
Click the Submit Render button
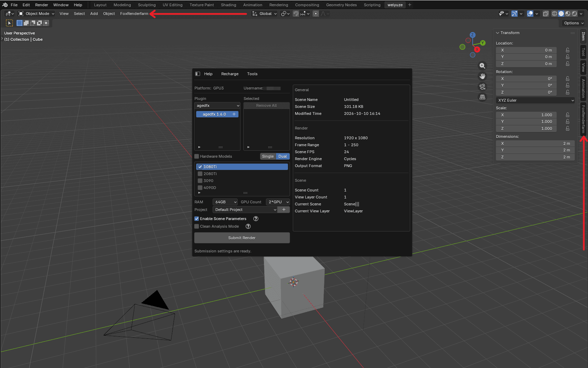[x=242, y=238]
